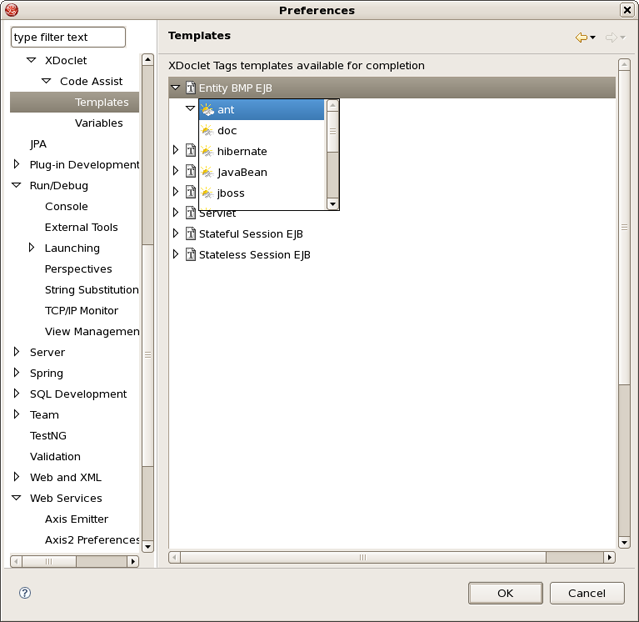Click the jboss tag icon

click(x=207, y=194)
